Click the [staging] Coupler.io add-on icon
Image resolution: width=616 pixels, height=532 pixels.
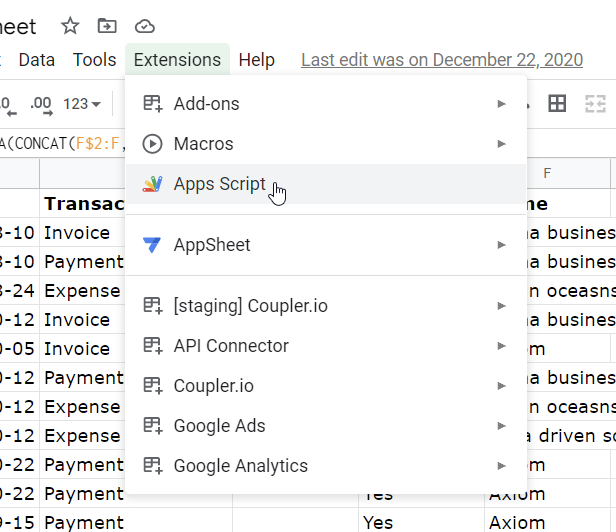tap(152, 306)
